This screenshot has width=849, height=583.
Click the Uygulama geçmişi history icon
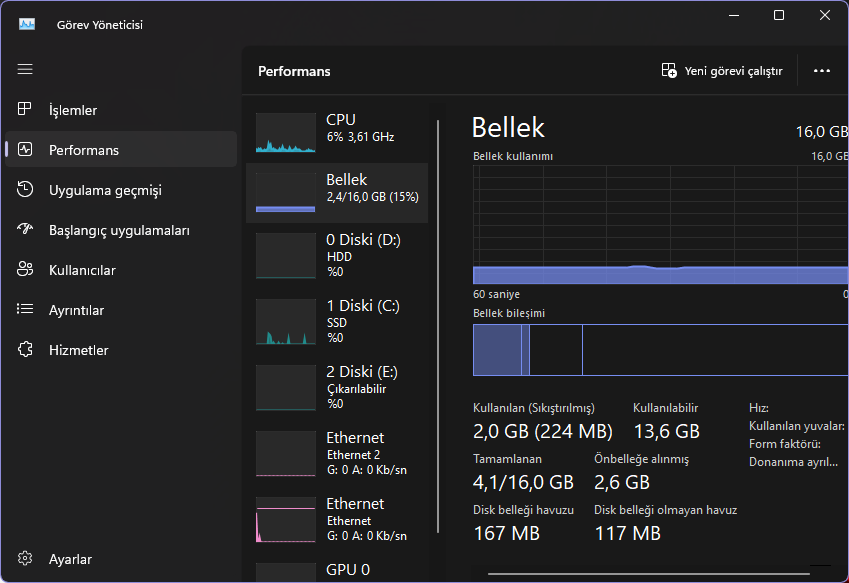coord(26,190)
